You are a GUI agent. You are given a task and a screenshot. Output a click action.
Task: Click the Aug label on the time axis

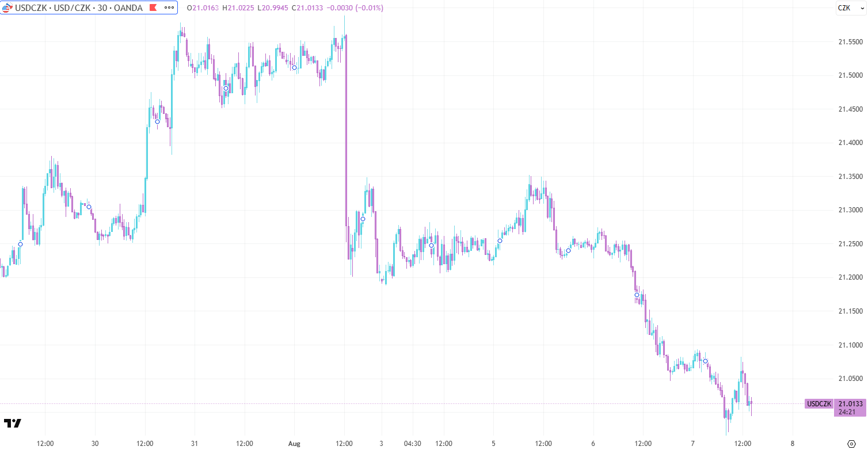[x=294, y=443]
